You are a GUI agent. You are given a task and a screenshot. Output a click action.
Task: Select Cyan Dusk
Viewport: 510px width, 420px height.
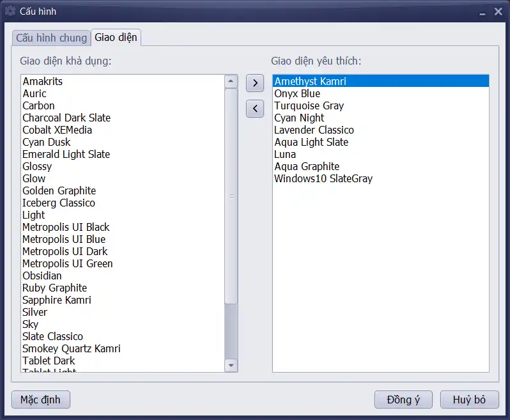123,142
